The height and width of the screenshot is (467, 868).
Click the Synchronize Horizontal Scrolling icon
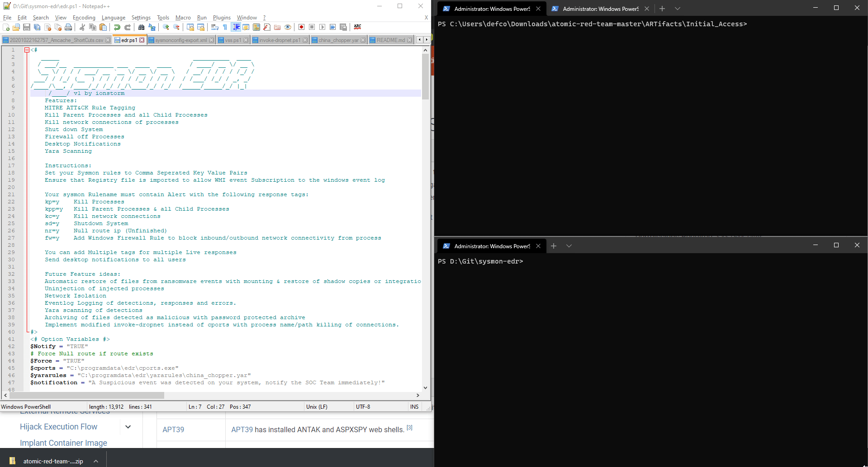201,28
